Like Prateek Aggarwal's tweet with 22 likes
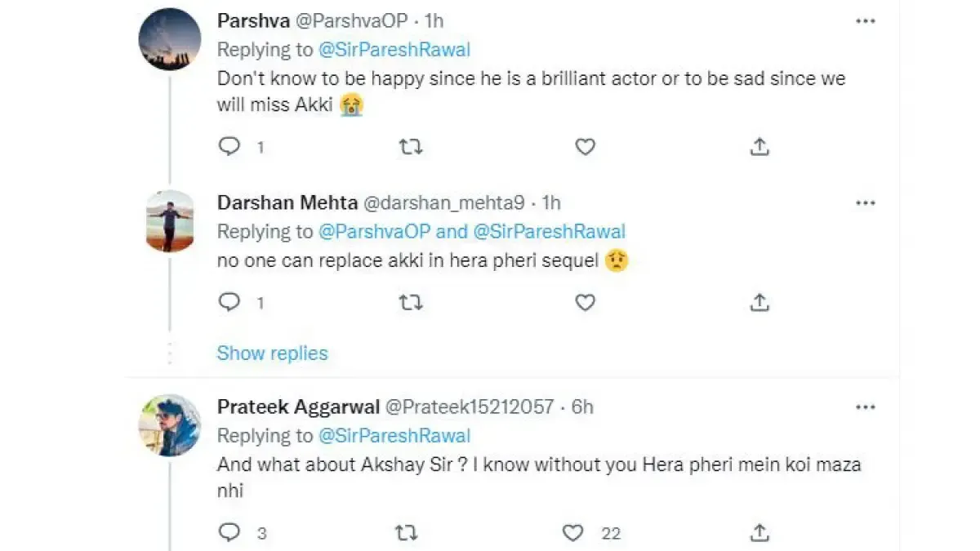 tap(574, 533)
